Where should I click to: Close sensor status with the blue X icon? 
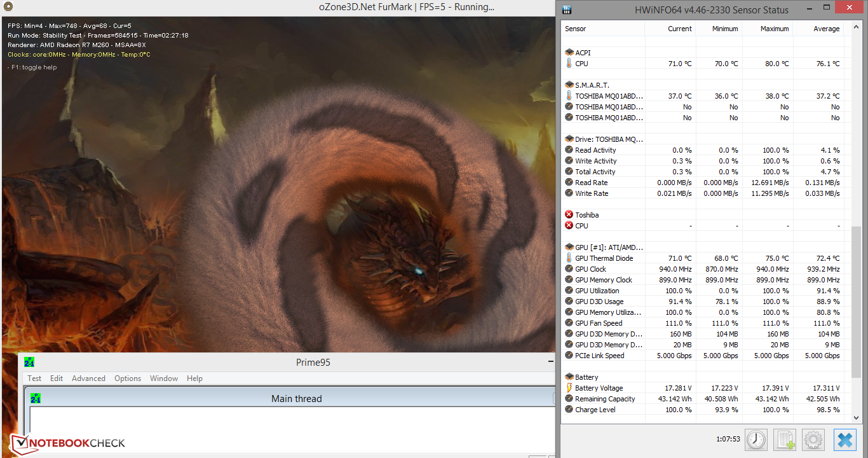click(844, 440)
